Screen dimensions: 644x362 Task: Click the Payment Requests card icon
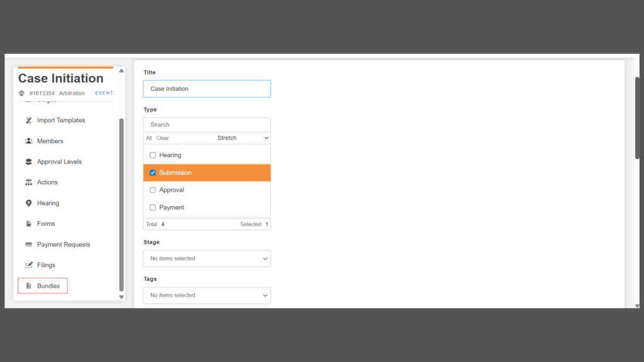click(28, 244)
